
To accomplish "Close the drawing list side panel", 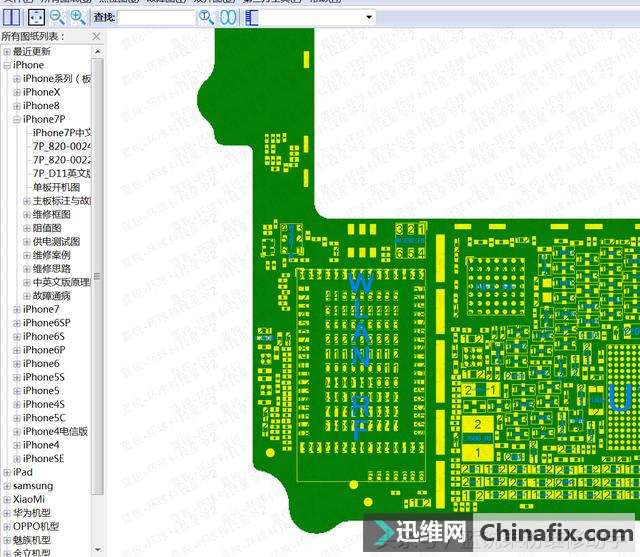I will tap(96, 37).
